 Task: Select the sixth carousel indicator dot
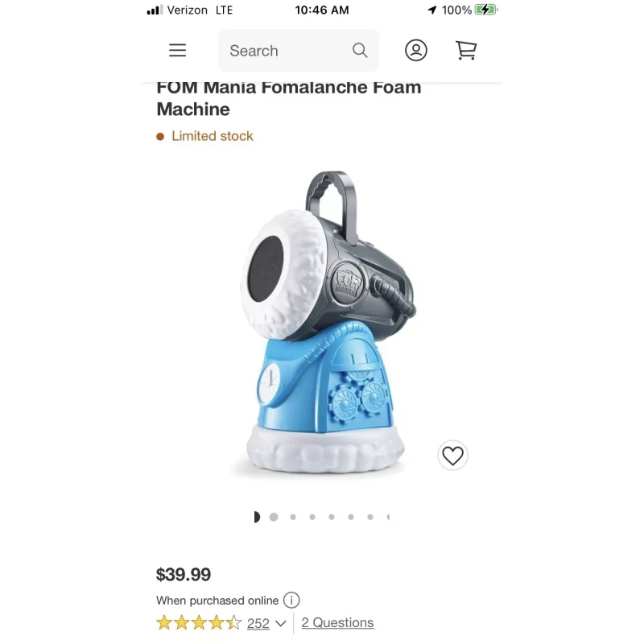pos(351,517)
